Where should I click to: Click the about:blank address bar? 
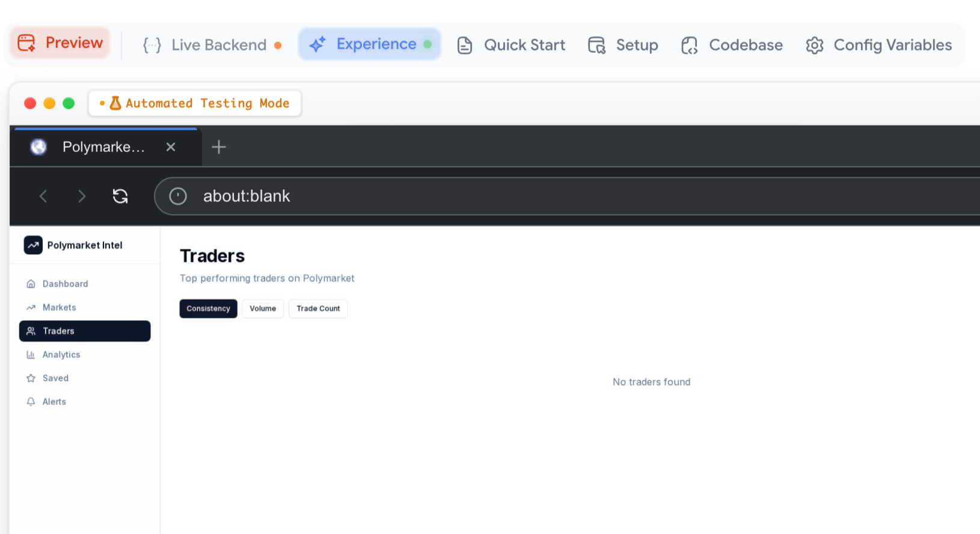pos(541,196)
